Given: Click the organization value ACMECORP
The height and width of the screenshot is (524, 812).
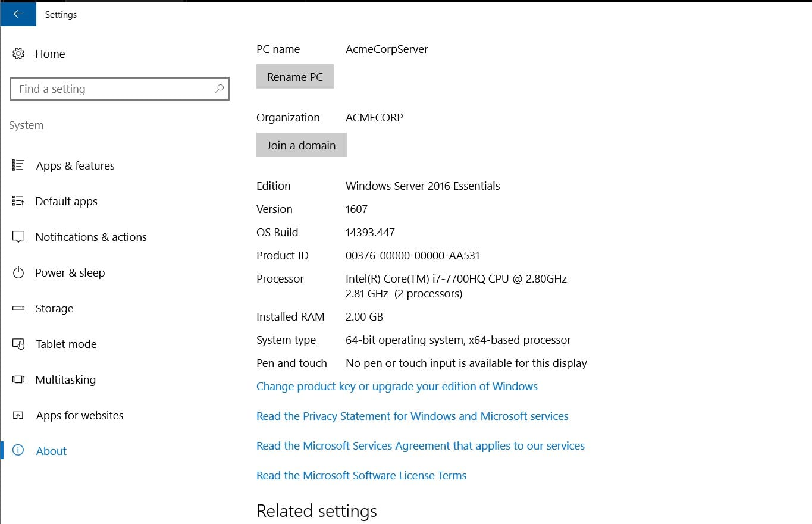Looking at the screenshot, I should [374, 118].
